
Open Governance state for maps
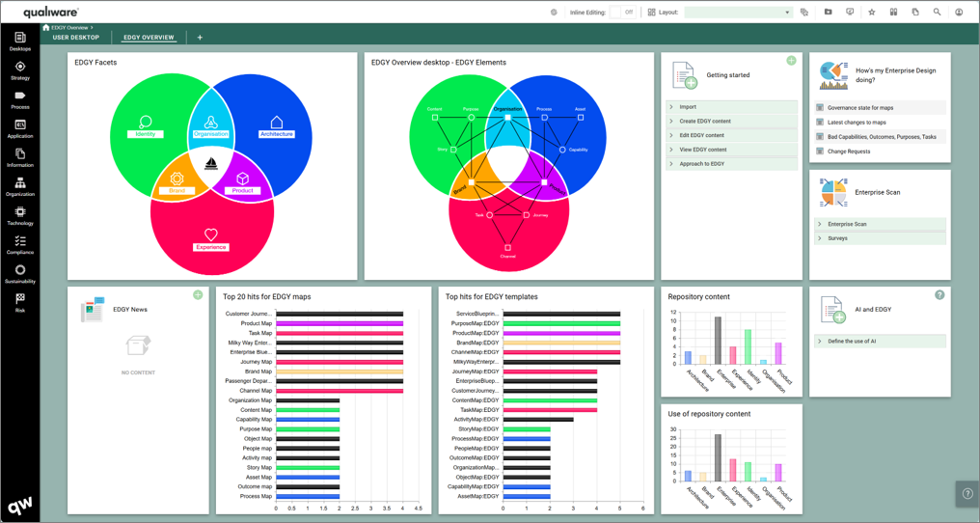860,108
